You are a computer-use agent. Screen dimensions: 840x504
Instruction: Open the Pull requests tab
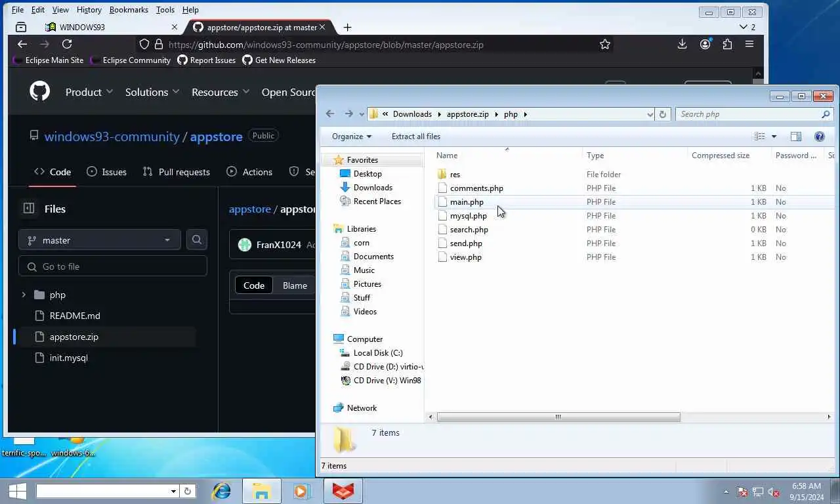point(177,172)
